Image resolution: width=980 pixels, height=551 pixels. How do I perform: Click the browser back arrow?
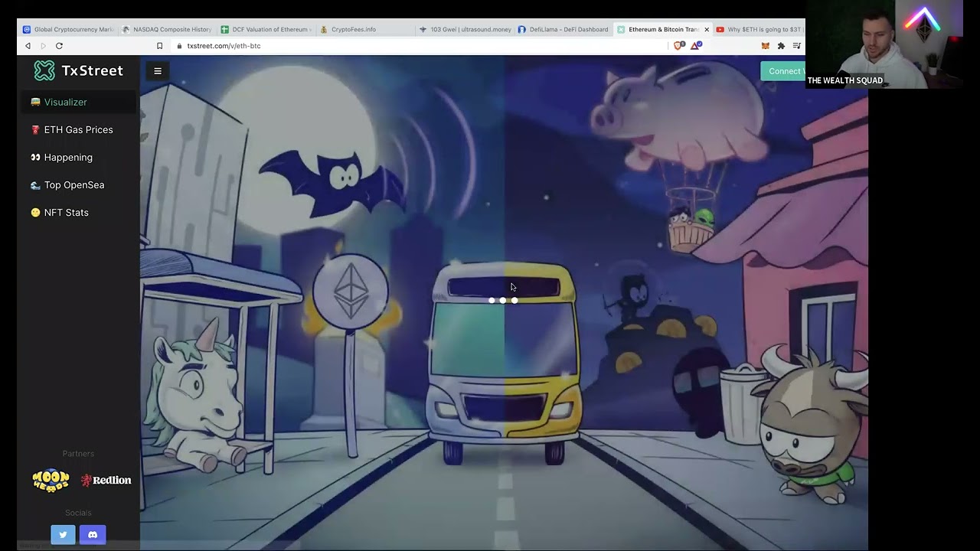point(28,46)
